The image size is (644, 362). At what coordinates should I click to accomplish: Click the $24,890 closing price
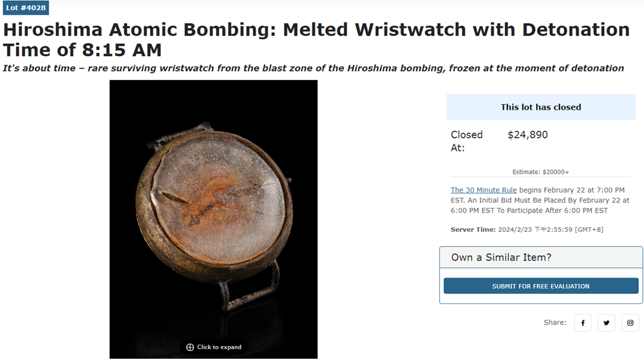pyautogui.click(x=527, y=135)
